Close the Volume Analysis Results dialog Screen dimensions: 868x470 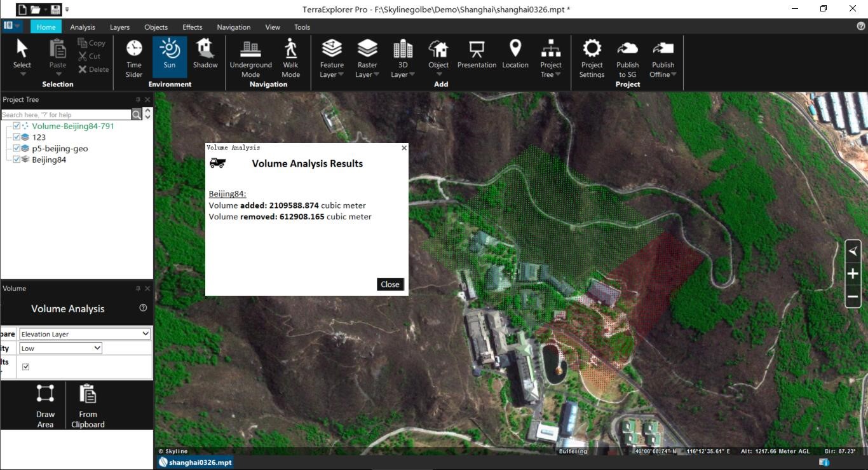(390, 284)
